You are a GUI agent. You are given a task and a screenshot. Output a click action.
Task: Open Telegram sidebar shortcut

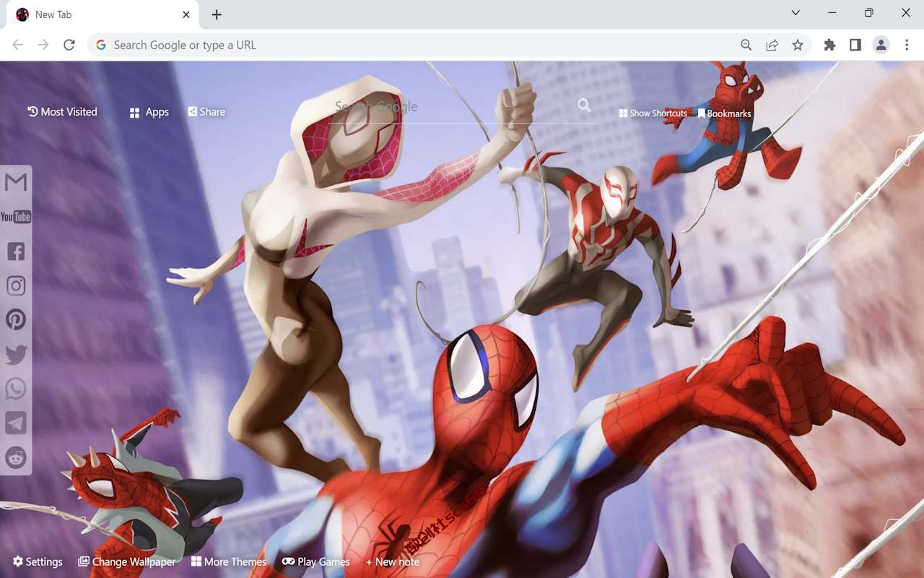click(x=16, y=423)
